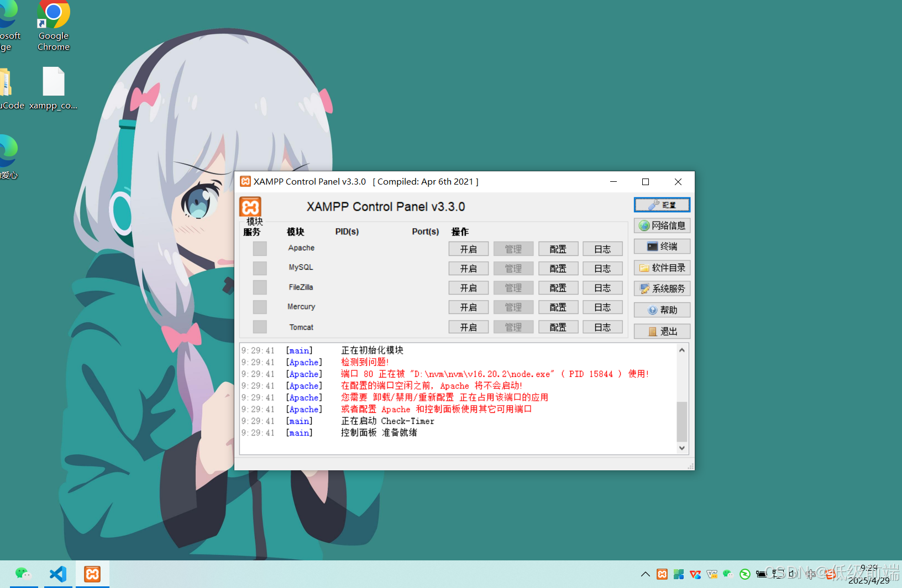902x588 pixels.
Task: Start FileZilla with its 开启 button
Action: [x=469, y=288]
